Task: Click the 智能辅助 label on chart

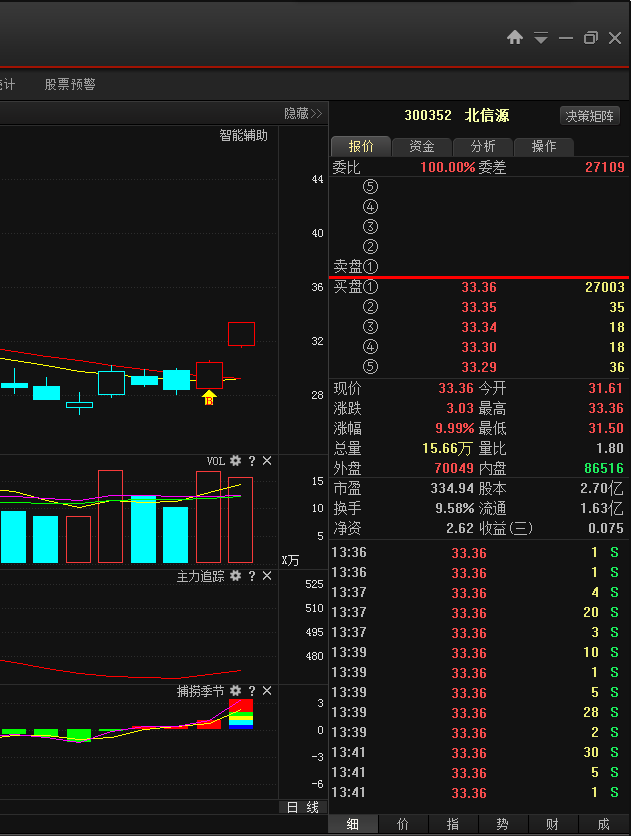Action: (x=244, y=135)
